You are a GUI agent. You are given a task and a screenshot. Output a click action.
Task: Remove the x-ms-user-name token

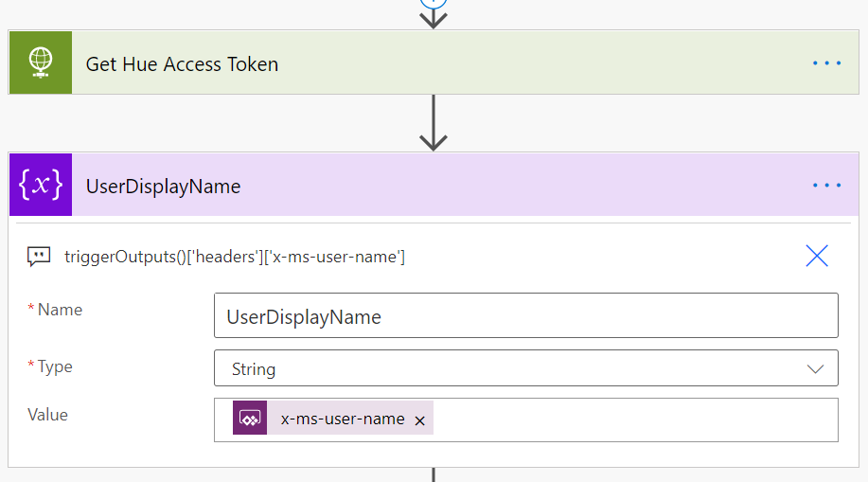click(x=419, y=421)
